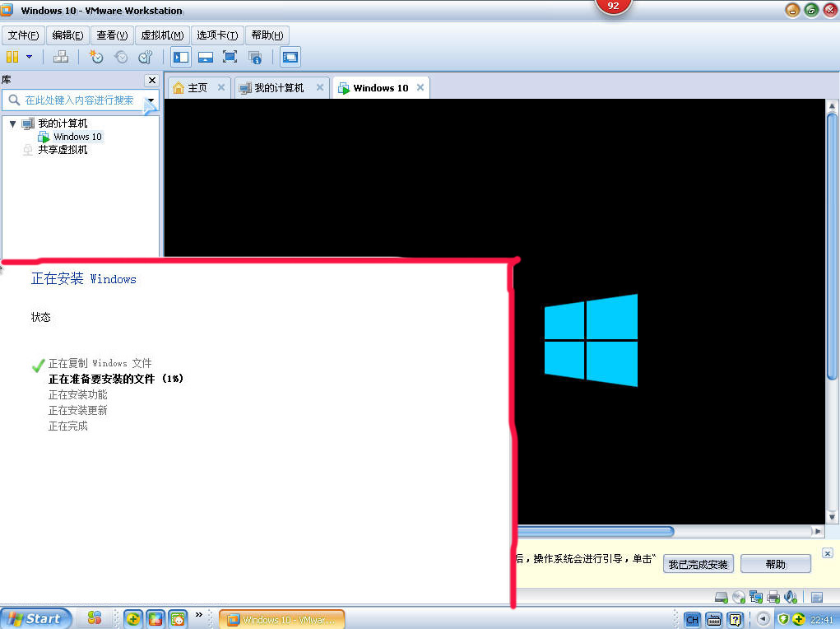
Task: Click the third green quick launch icon
Action: pyautogui.click(x=178, y=619)
